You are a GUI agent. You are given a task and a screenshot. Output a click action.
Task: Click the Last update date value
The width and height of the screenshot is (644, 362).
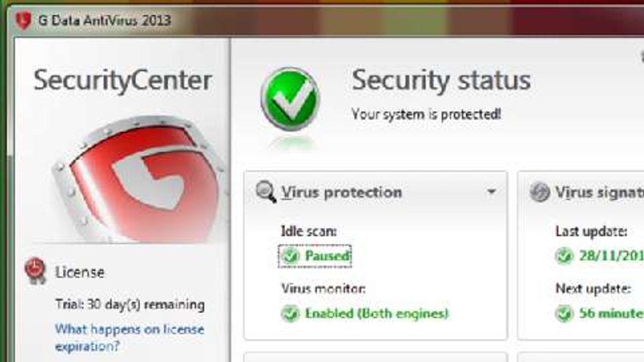tap(611, 256)
